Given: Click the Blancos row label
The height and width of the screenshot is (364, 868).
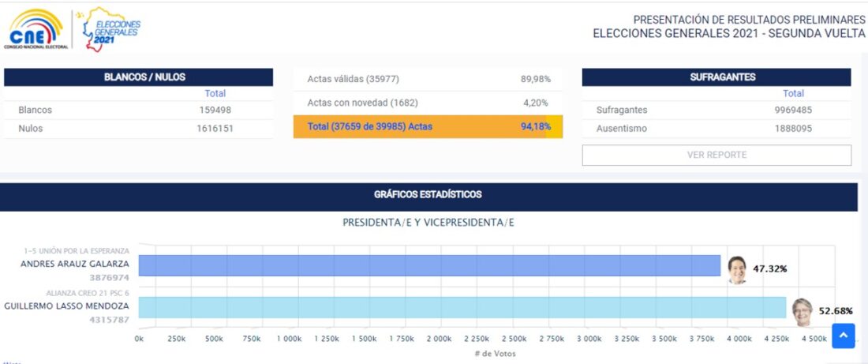Looking at the screenshot, I should (36, 110).
